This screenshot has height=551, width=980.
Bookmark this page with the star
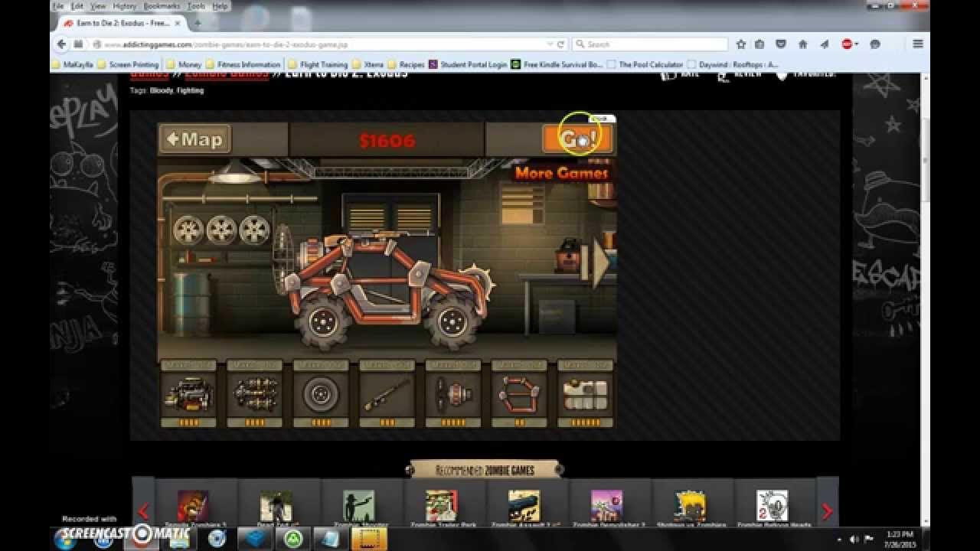click(x=740, y=44)
